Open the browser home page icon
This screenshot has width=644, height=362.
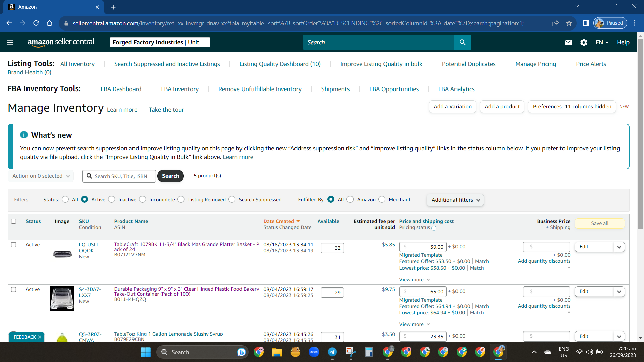point(50,23)
